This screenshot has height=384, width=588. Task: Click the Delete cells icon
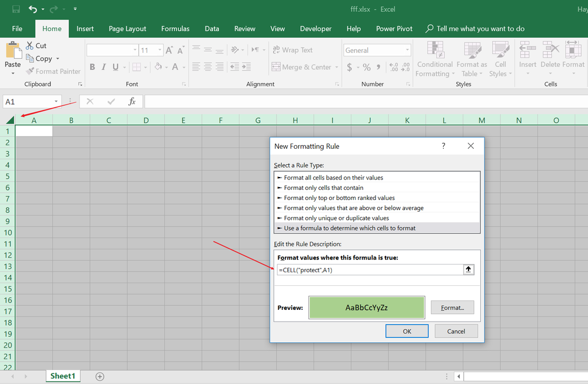tap(550, 50)
